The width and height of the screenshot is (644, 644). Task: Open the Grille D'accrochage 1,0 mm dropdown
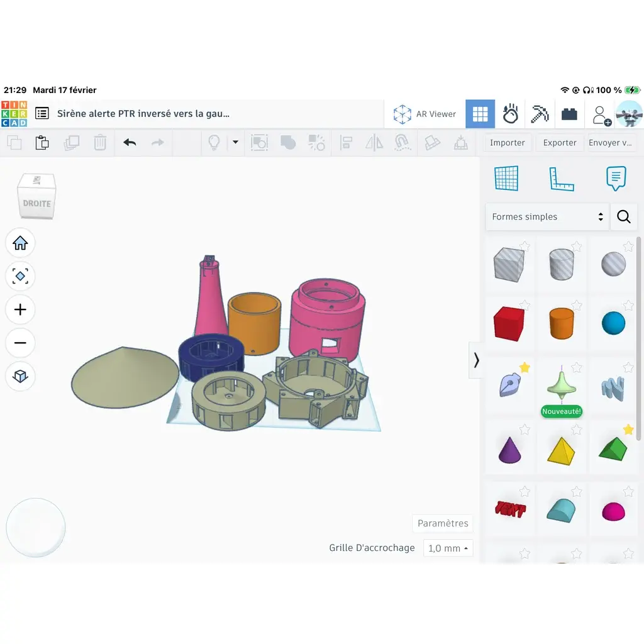(x=448, y=548)
